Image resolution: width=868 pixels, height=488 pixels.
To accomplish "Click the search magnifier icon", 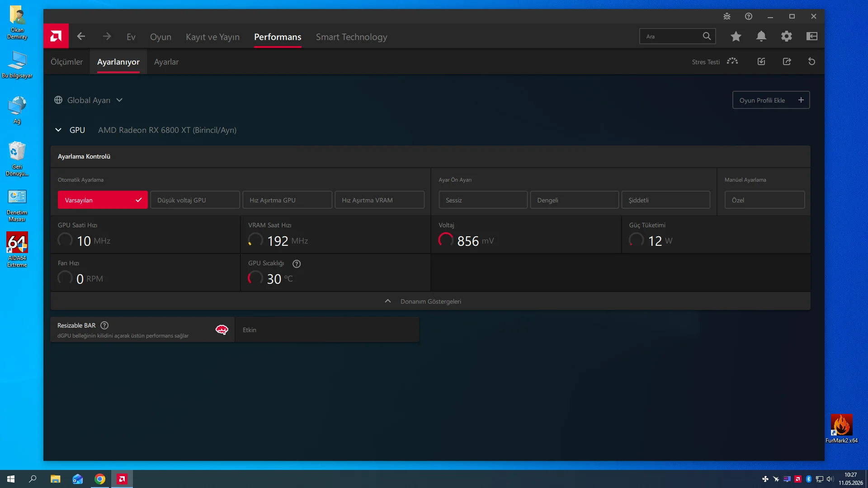I will (x=707, y=36).
